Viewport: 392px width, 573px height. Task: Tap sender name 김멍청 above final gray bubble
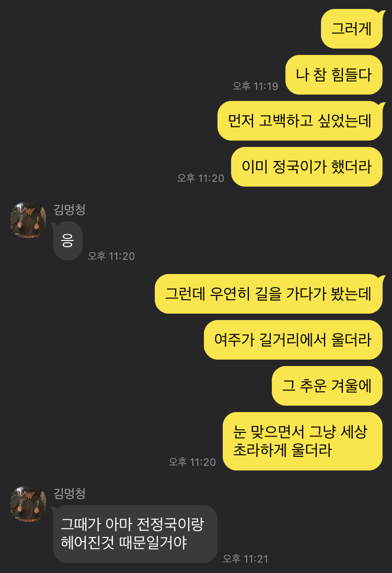70,494
